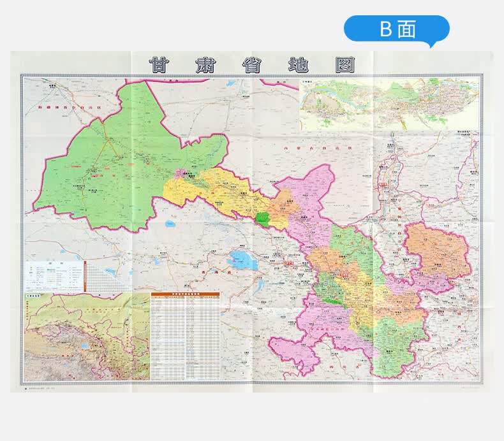The height and width of the screenshot is (441, 504).
Task: Click the blue Qinghai Lake
Action: coord(244,261)
